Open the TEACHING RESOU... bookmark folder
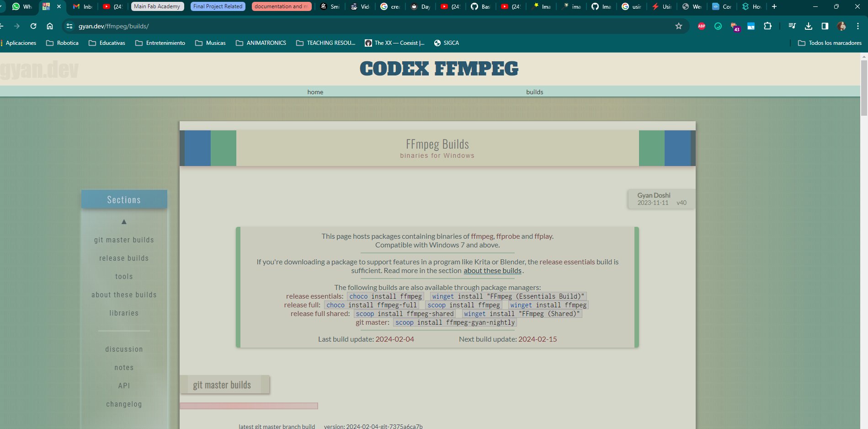 [x=326, y=43]
